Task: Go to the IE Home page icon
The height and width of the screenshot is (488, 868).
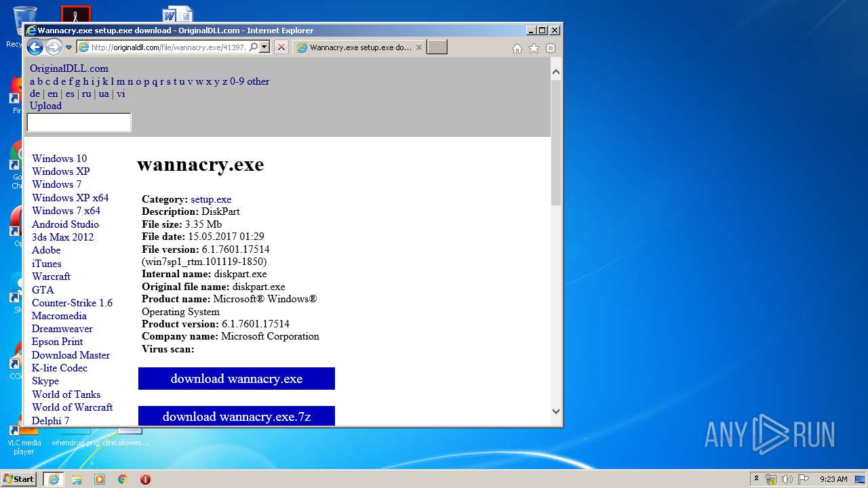Action: pos(517,48)
